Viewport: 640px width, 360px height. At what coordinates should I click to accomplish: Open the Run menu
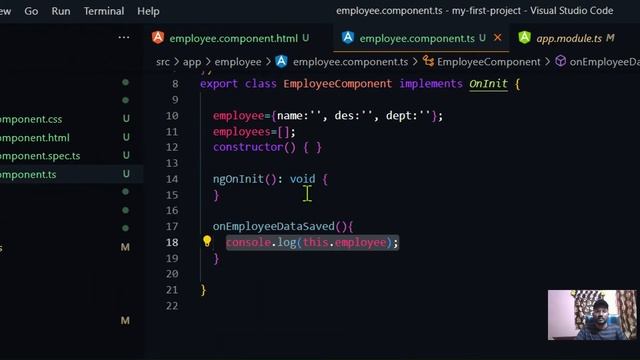click(x=61, y=11)
